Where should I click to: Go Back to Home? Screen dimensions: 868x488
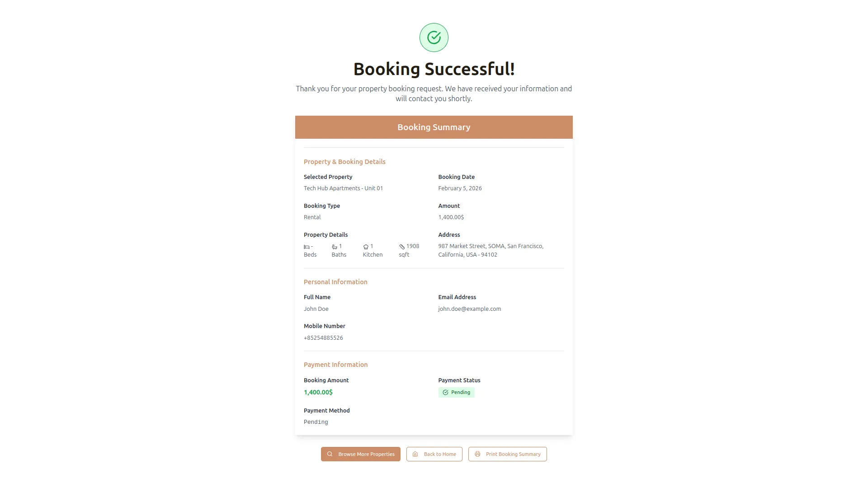[x=434, y=454]
